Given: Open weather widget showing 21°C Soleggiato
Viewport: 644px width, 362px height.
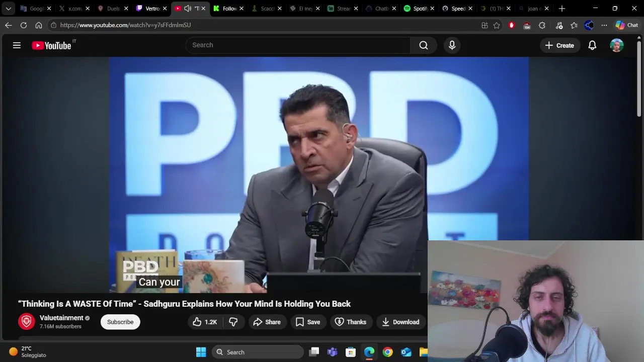Looking at the screenshot, I should click(x=28, y=352).
